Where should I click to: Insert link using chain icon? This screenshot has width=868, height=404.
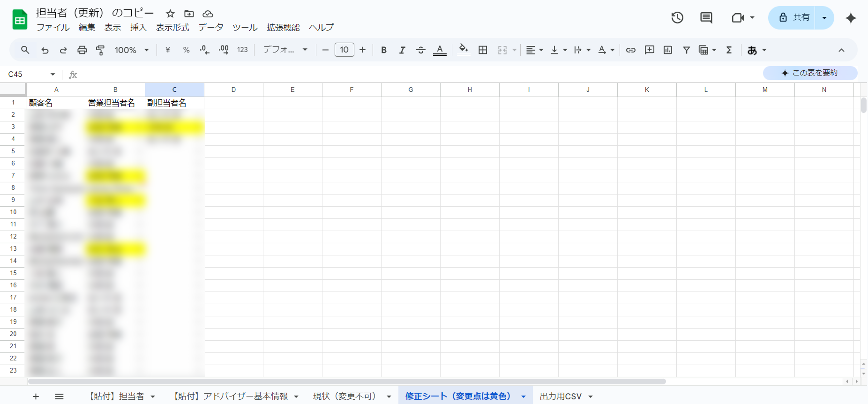tap(630, 50)
